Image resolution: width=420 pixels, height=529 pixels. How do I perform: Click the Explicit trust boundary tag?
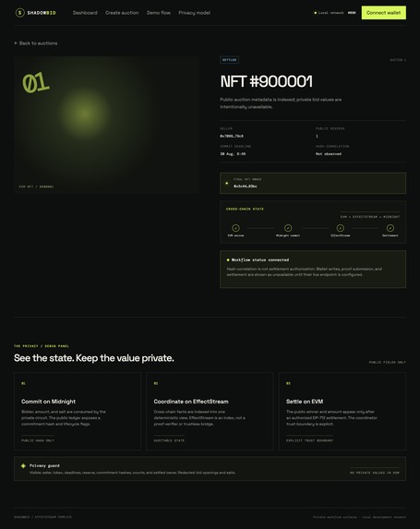pos(309,440)
